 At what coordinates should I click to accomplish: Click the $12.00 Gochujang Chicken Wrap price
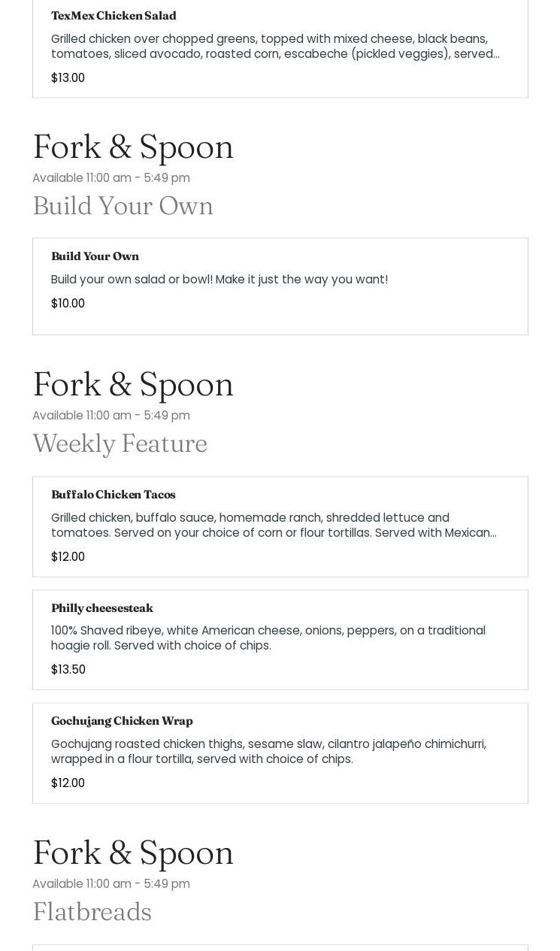[x=68, y=783]
